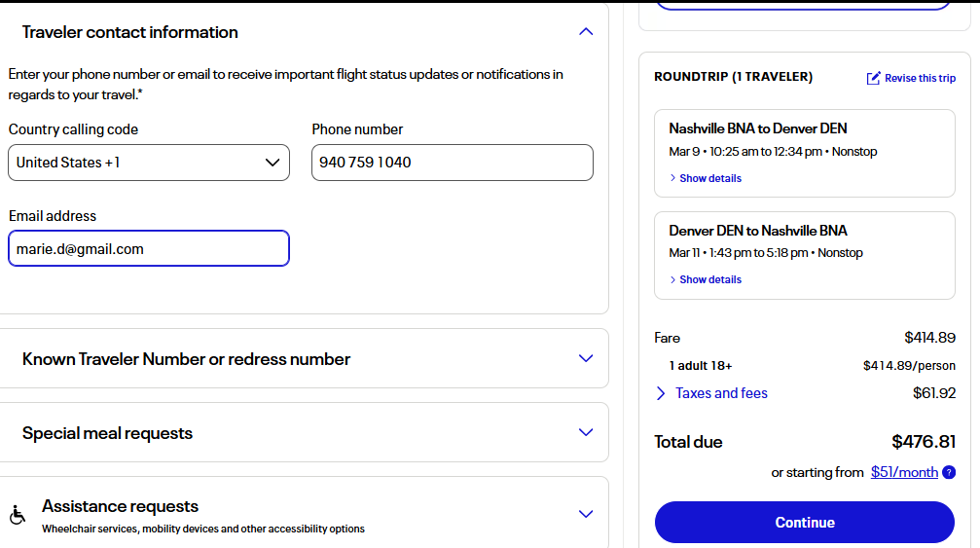Click the Email address input field
The image size is (980, 548).
(149, 248)
